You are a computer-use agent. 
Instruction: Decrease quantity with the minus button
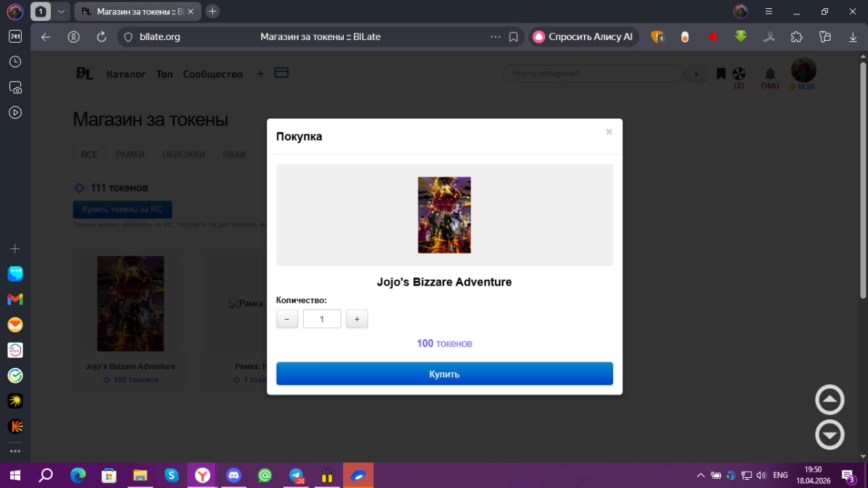pyautogui.click(x=287, y=319)
